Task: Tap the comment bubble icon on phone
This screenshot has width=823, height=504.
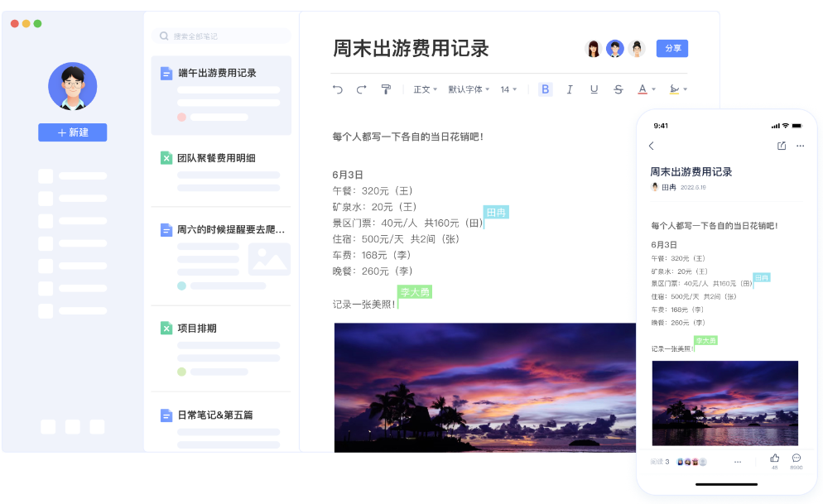Action: click(797, 458)
